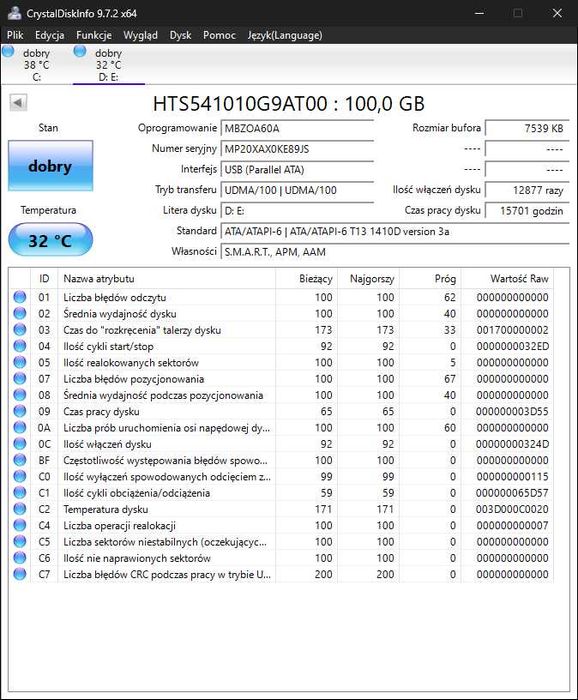
Task: Click the Własności field S.M.A.R.T., APM, AAM
Action: point(395,252)
